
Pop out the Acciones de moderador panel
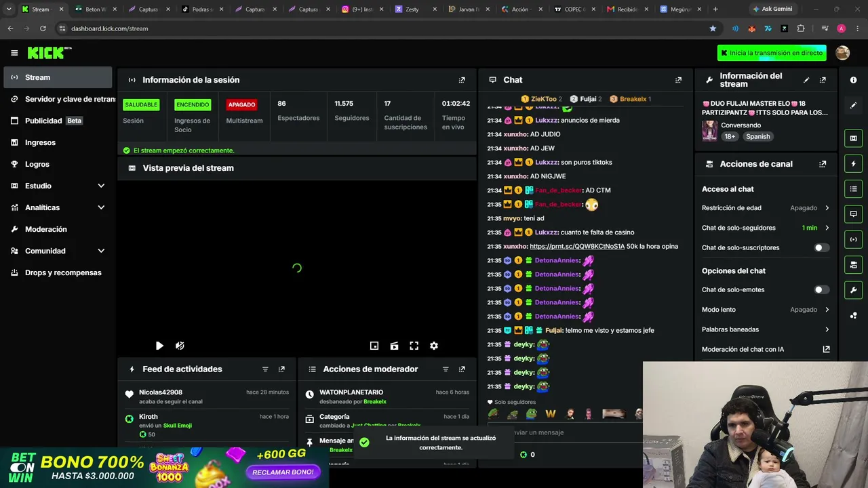[x=462, y=369]
